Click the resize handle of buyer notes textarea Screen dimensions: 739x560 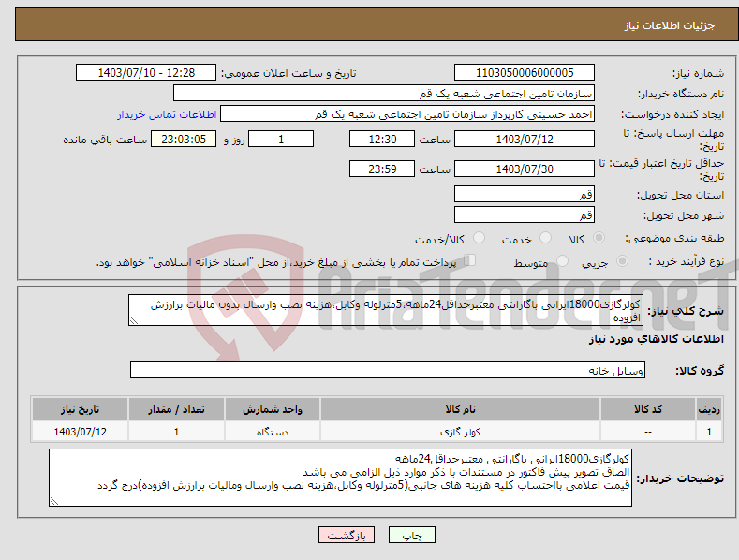[54, 502]
